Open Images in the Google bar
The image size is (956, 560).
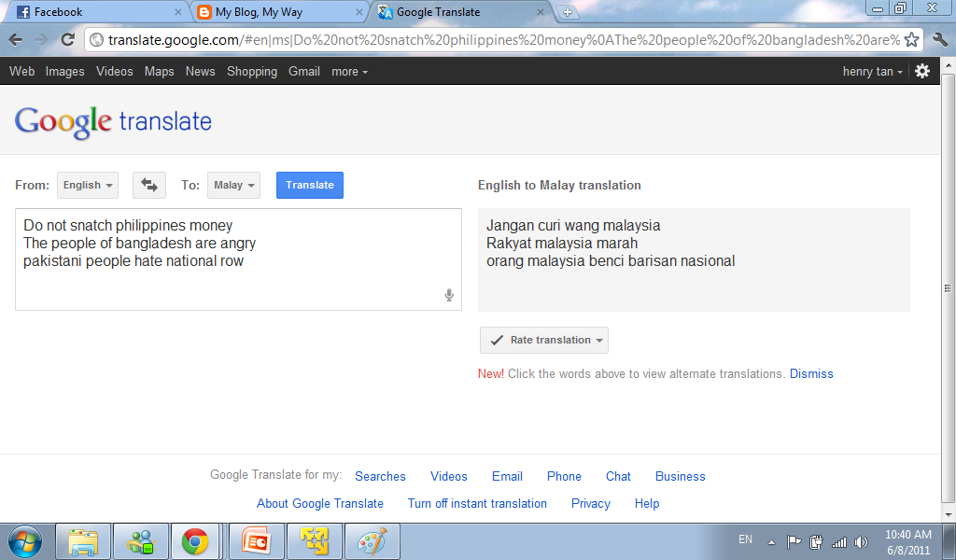(x=64, y=72)
